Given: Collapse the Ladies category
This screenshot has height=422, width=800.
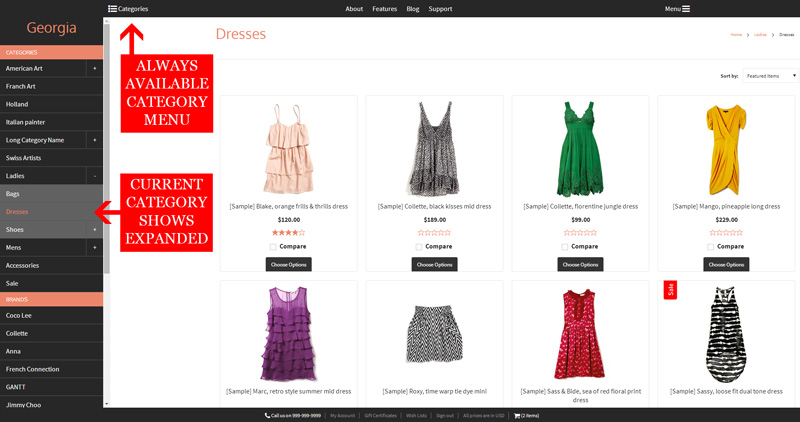Looking at the screenshot, I should 94,176.
